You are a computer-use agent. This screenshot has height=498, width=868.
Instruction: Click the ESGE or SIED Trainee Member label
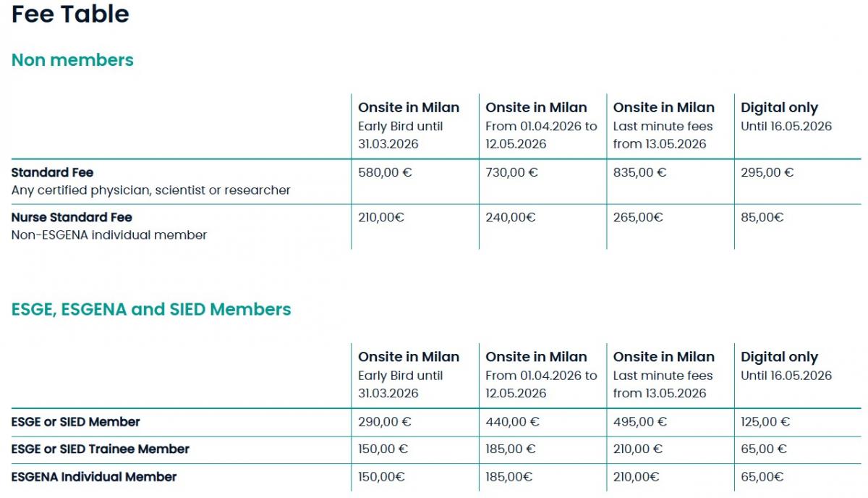100,450
